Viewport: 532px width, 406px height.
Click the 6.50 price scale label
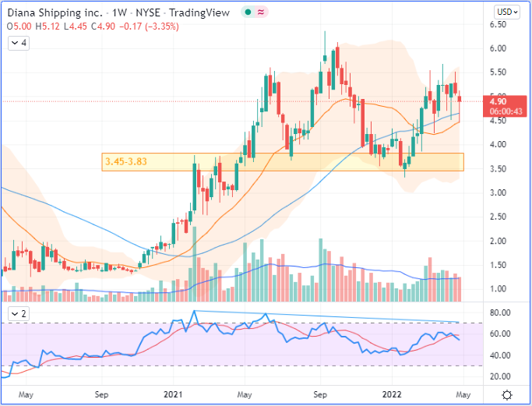click(498, 24)
